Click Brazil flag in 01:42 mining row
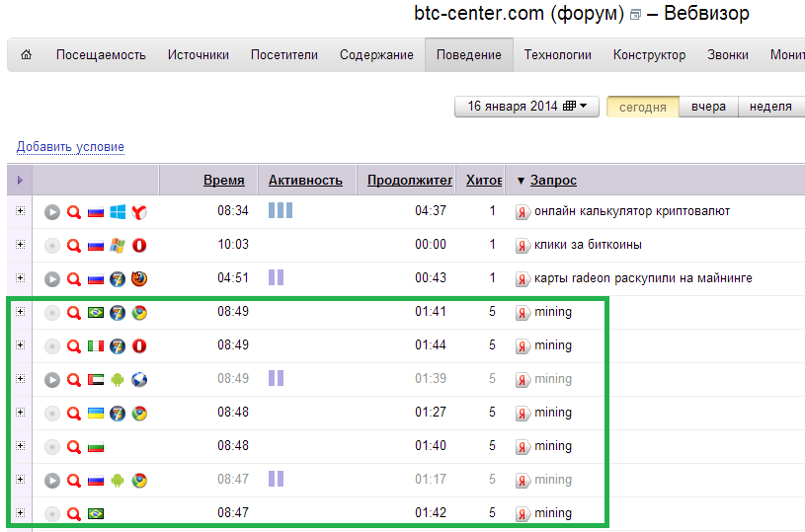Screen dimensions: 805x532 [x=96, y=513]
